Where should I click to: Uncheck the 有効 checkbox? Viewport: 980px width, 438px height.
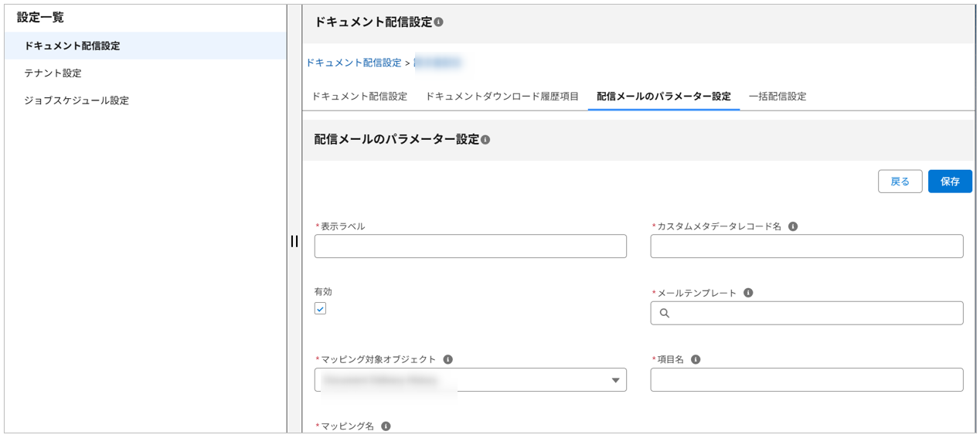[321, 309]
